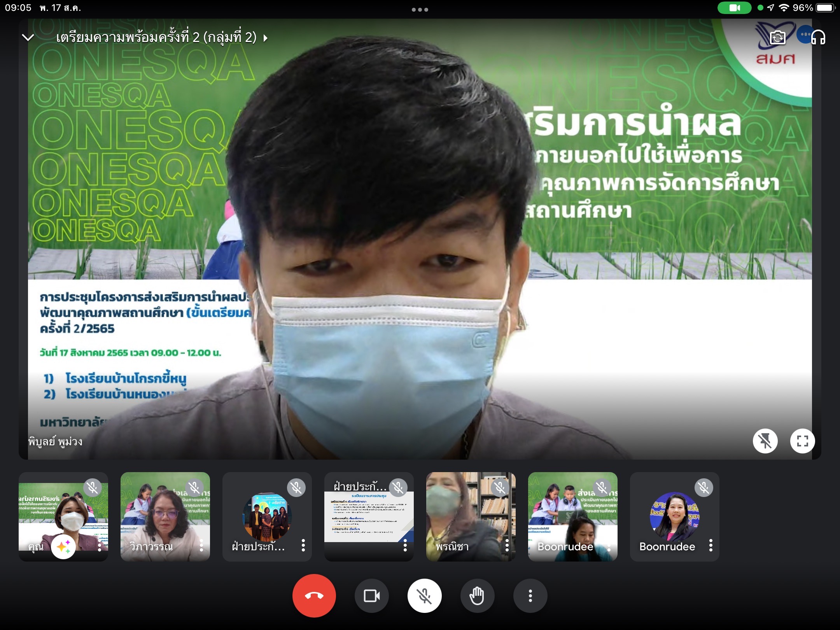Open options menu on วิภาวรรณ tile
The height and width of the screenshot is (630, 840).
201,546
